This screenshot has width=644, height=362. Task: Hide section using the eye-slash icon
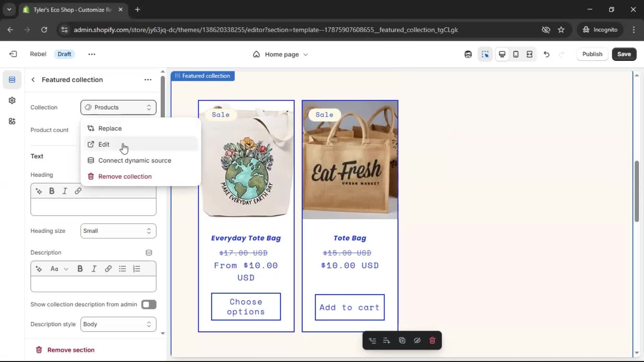click(x=417, y=341)
